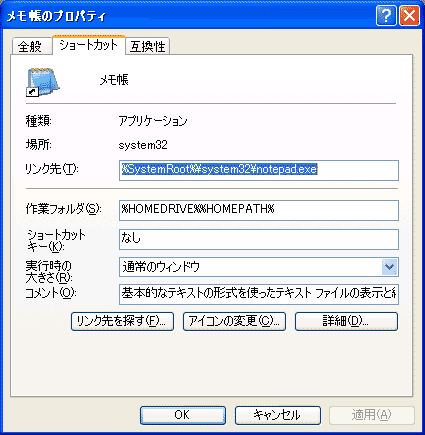Switch to the 全般 tab
This screenshot has width=425, height=435.
coord(32,46)
